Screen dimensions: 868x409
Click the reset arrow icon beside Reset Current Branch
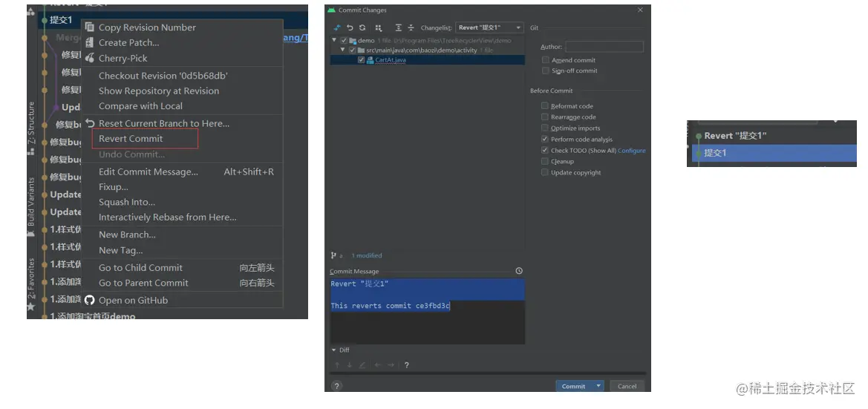coord(91,123)
